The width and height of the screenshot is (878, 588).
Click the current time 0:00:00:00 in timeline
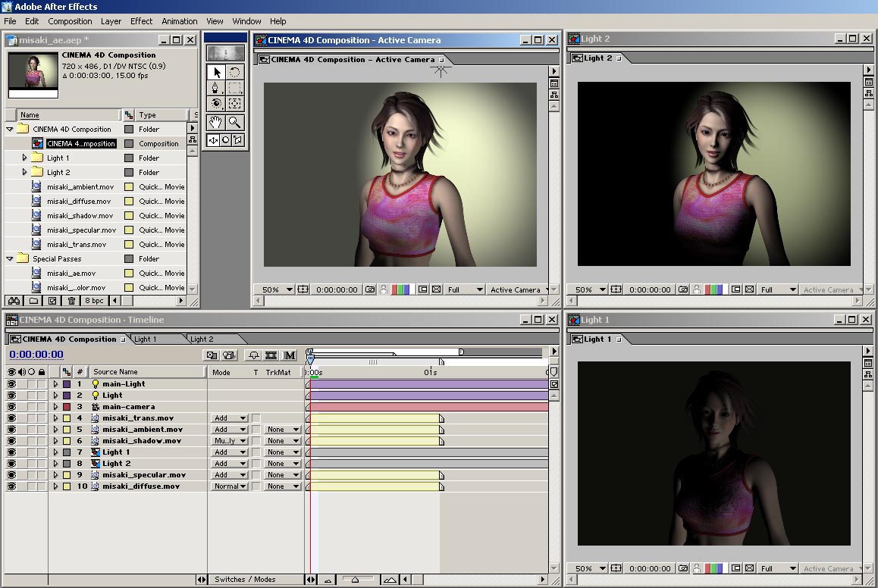pos(36,355)
